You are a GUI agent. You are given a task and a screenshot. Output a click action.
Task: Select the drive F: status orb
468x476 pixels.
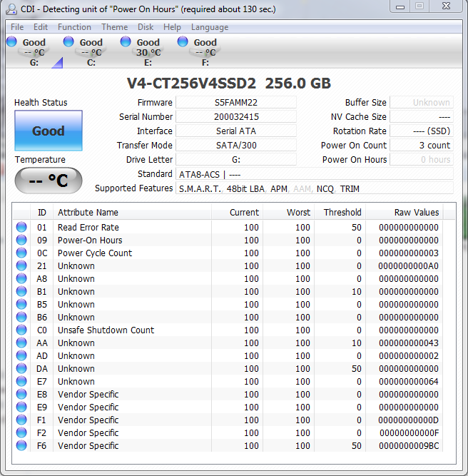point(183,42)
